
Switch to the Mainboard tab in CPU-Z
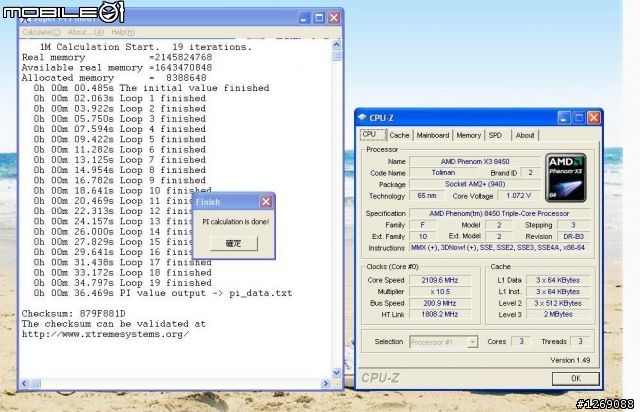pyautogui.click(x=433, y=135)
